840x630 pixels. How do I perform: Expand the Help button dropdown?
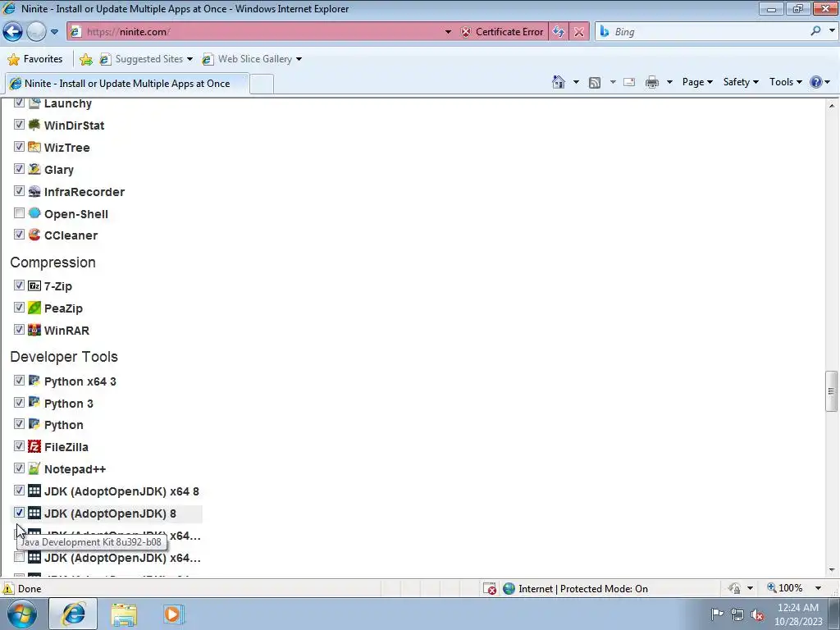tap(828, 82)
